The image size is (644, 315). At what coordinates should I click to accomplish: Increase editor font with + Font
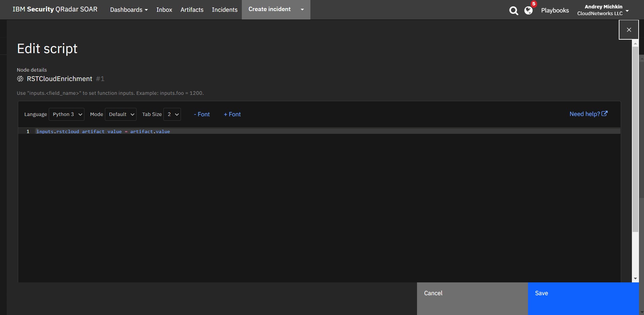coord(232,114)
